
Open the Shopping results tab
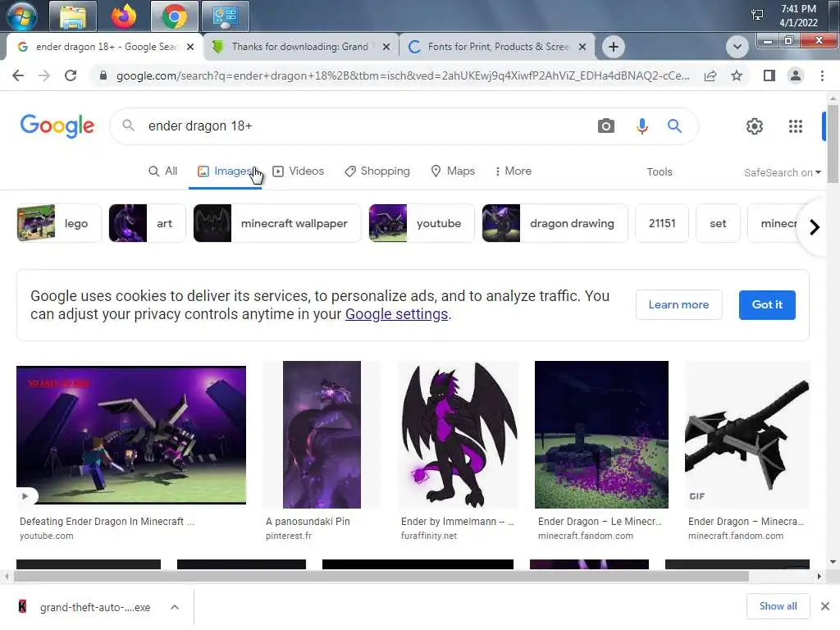pos(377,171)
